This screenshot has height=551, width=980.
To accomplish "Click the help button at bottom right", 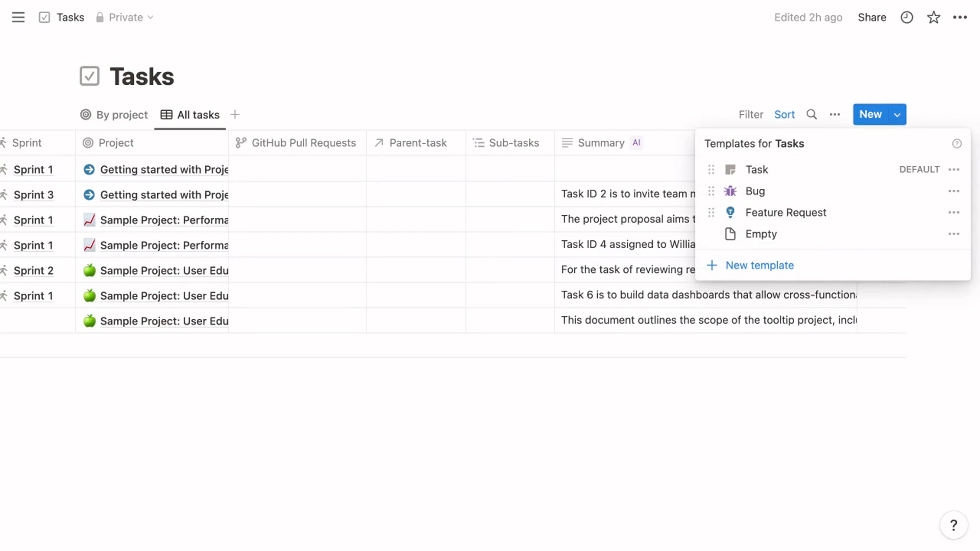I will click(953, 524).
